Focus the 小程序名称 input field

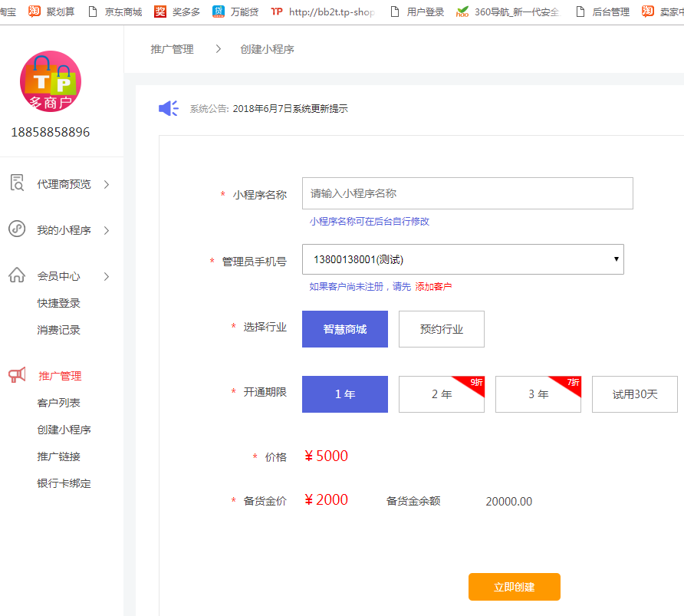[468, 193]
